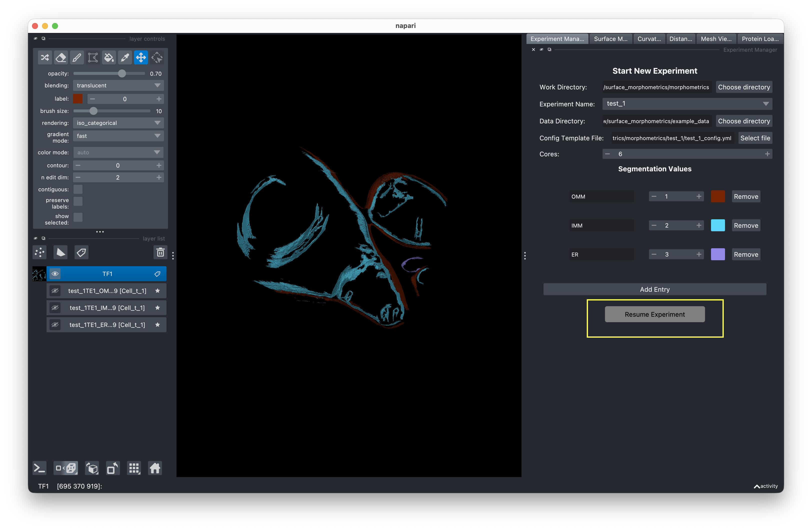Screen dimensions: 812x530
Task: Reset view with home icon
Action: 155,468
